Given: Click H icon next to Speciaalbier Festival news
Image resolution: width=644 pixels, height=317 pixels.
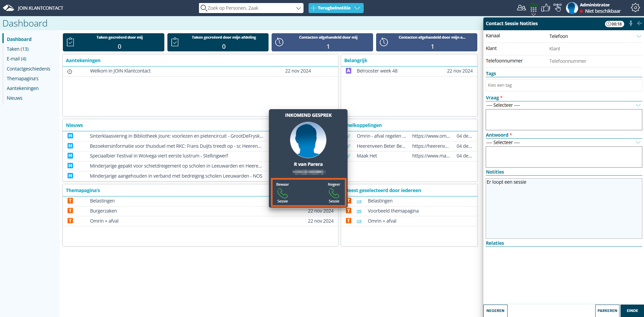Looking at the screenshot, I should [70, 155].
